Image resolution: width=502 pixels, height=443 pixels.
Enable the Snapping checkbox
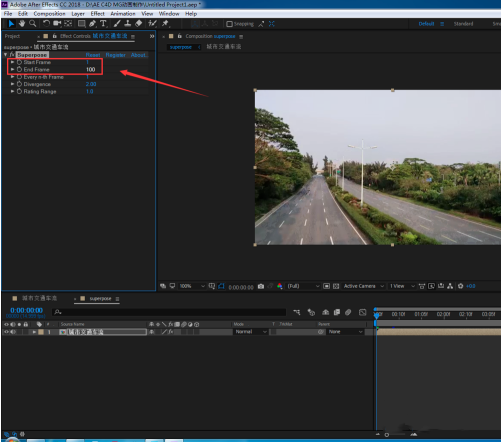229,24
